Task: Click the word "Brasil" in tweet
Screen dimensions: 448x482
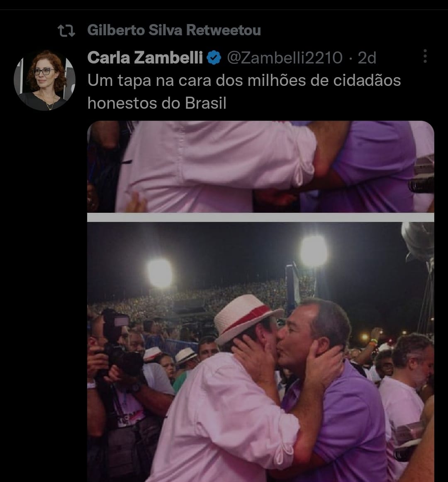Action: click(206, 103)
